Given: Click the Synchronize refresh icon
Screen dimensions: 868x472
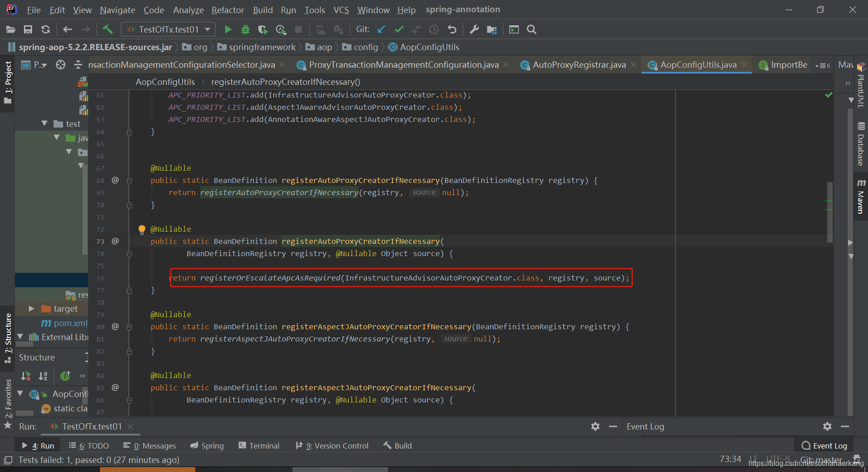Looking at the screenshot, I should pyautogui.click(x=46, y=29).
